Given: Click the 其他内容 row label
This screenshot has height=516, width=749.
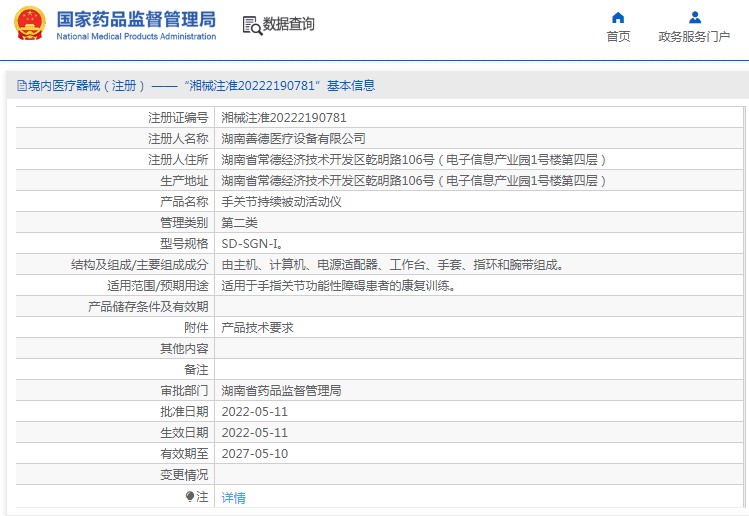Looking at the screenshot, I should (x=184, y=349).
